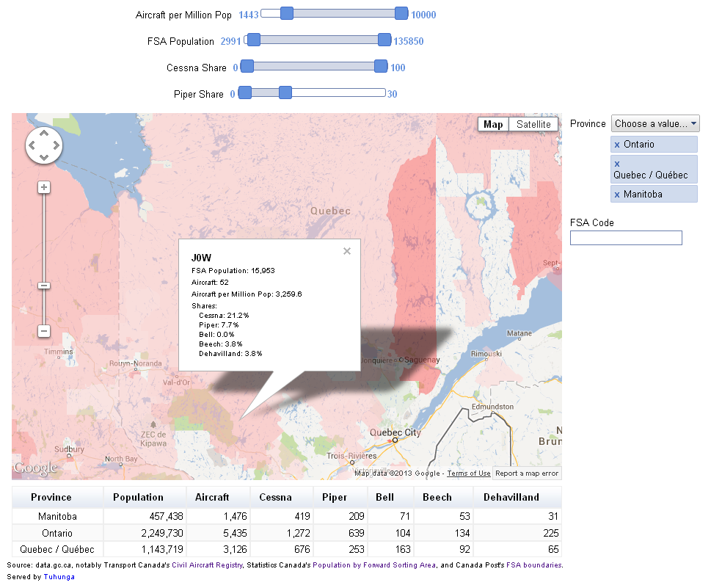Image resolution: width=711 pixels, height=588 pixels.
Task: Pan the map down with the bottom arrow
Action: pos(44,157)
